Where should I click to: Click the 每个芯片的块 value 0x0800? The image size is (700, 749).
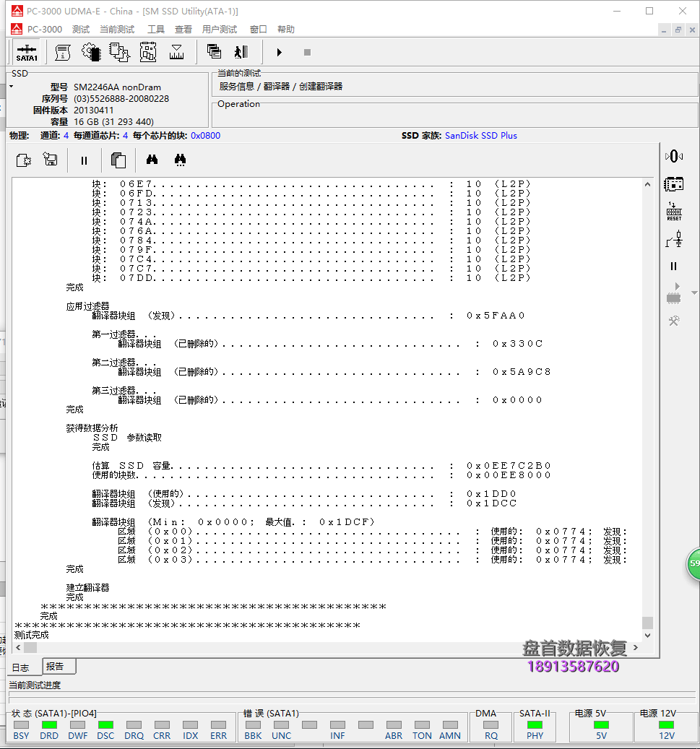coord(205,136)
